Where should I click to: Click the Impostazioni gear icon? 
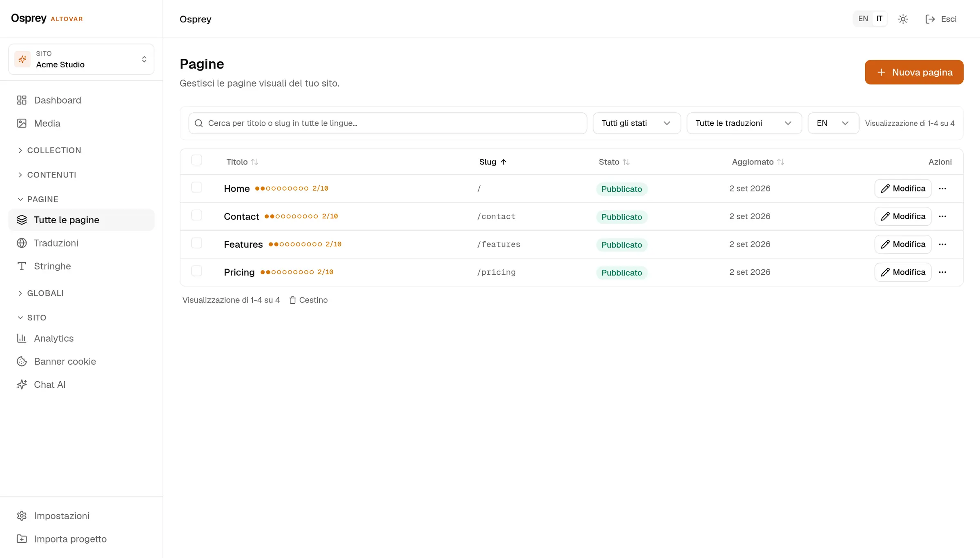[x=22, y=516]
